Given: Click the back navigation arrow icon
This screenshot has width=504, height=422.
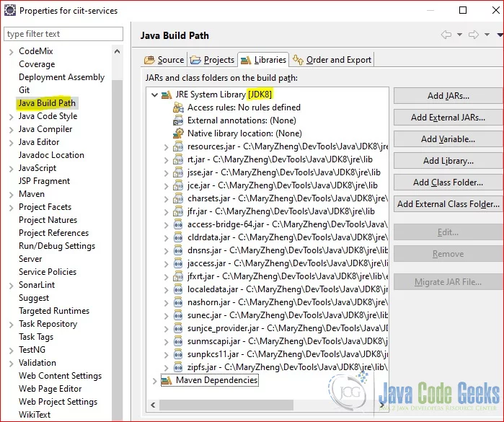Looking at the screenshot, I should click(x=446, y=35).
